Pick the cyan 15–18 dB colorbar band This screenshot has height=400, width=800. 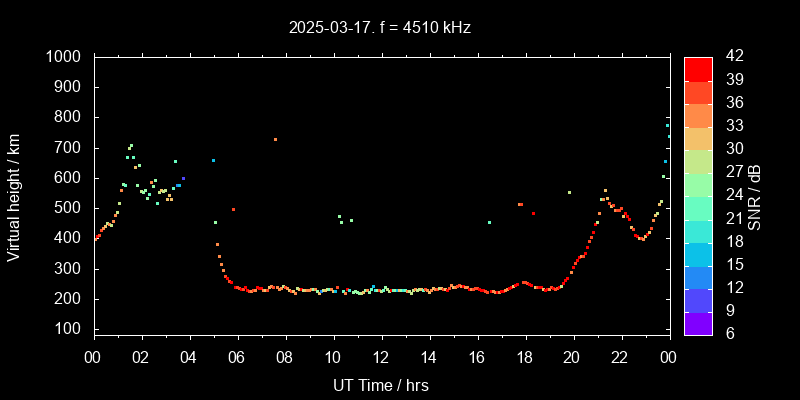[x=698, y=253]
